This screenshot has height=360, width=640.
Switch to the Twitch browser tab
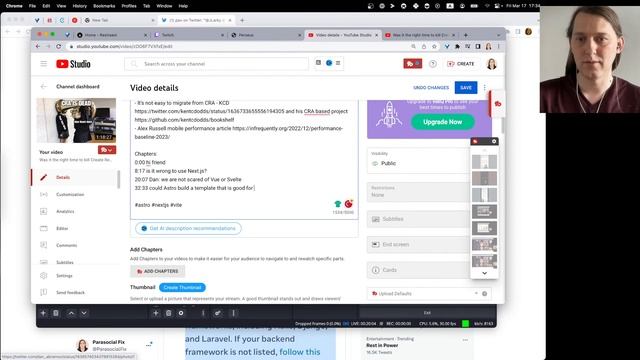(x=189, y=35)
